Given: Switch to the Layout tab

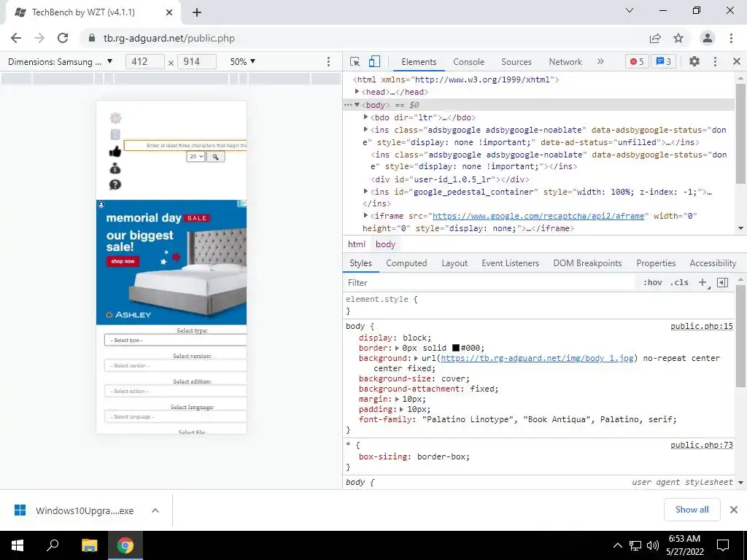Looking at the screenshot, I should [454, 262].
